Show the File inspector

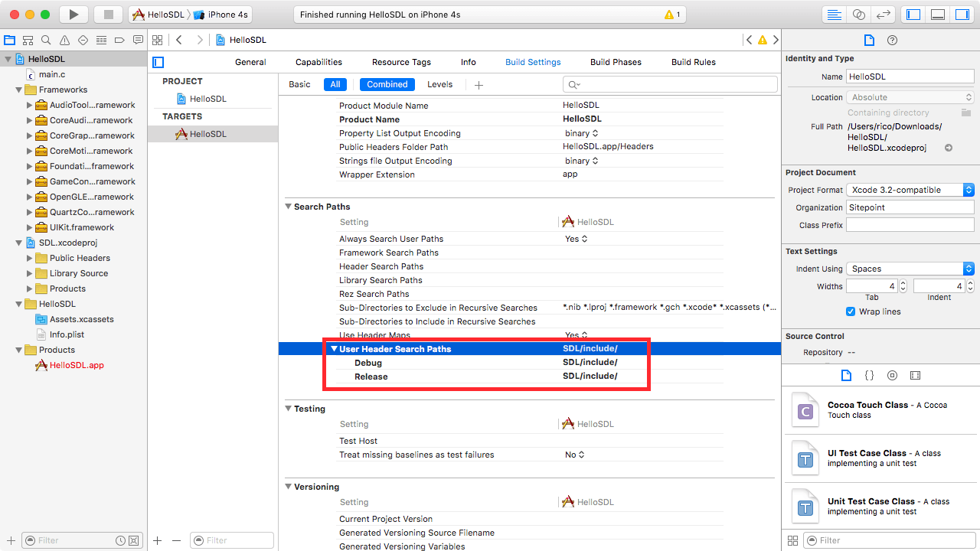[x=869, y=40]
